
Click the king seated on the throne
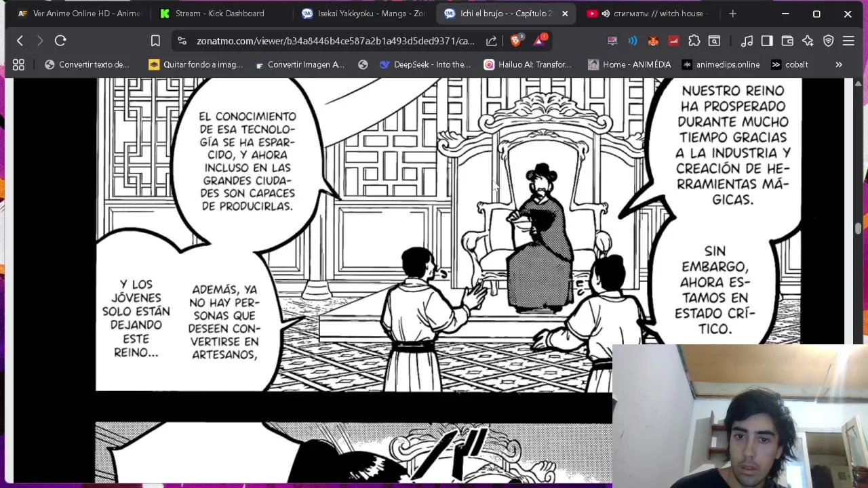tap(540, 237)
